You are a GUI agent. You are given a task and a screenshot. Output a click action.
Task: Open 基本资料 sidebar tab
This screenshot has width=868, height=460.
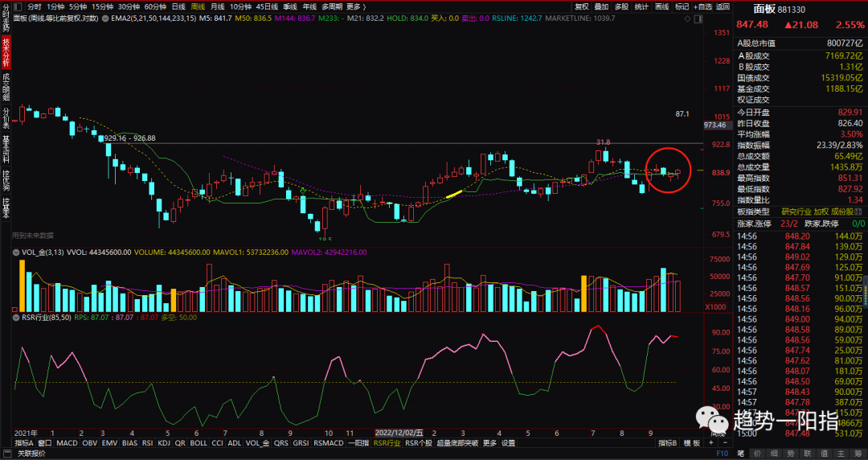tap(6, 150)
